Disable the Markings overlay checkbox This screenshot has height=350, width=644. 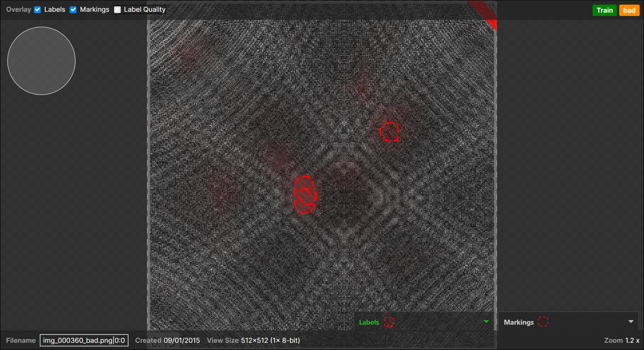tap(73, 9)
